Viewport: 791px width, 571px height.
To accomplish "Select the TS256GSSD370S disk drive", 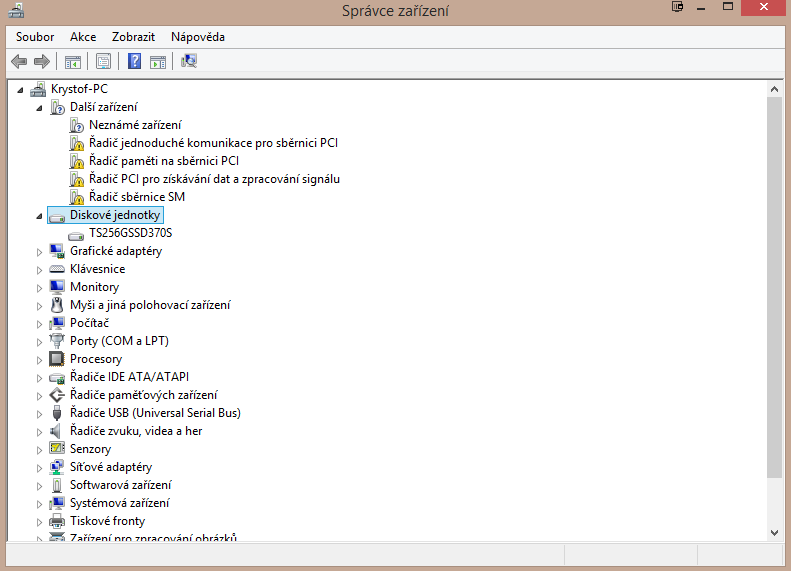I will [x=130, y=233].
